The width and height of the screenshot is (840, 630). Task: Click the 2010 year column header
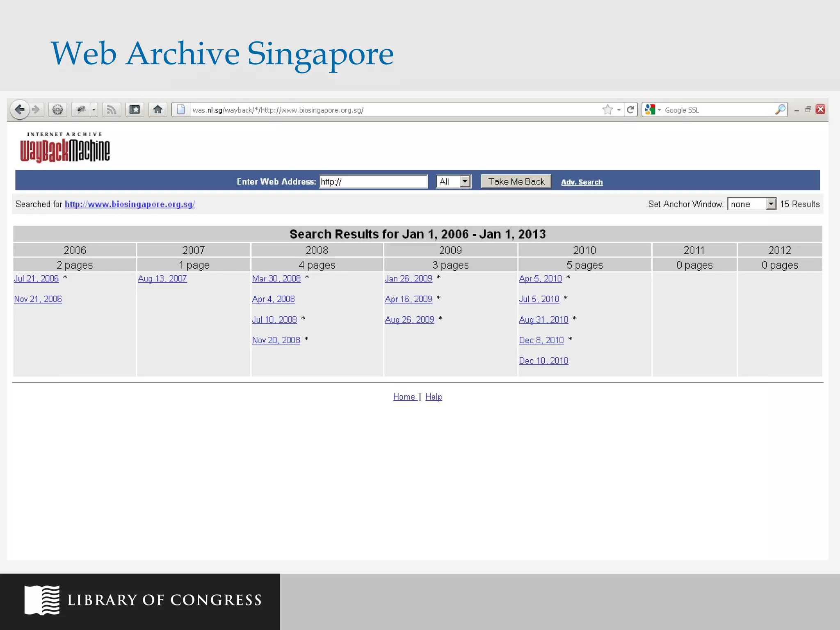coord(584,250)
